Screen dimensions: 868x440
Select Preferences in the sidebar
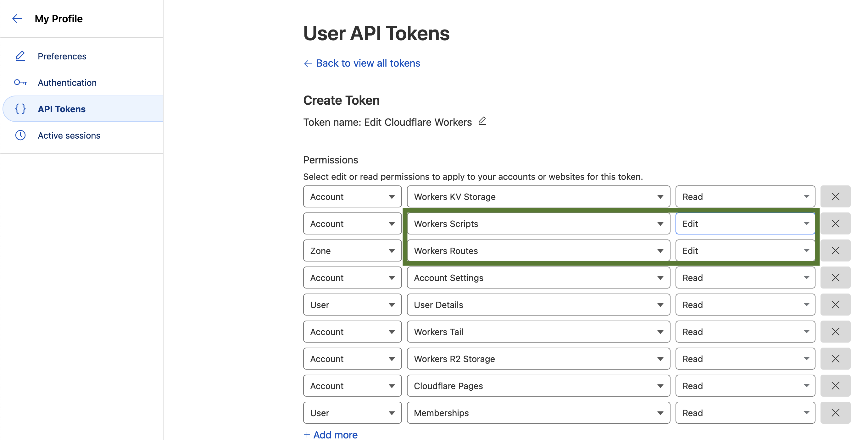62,56
